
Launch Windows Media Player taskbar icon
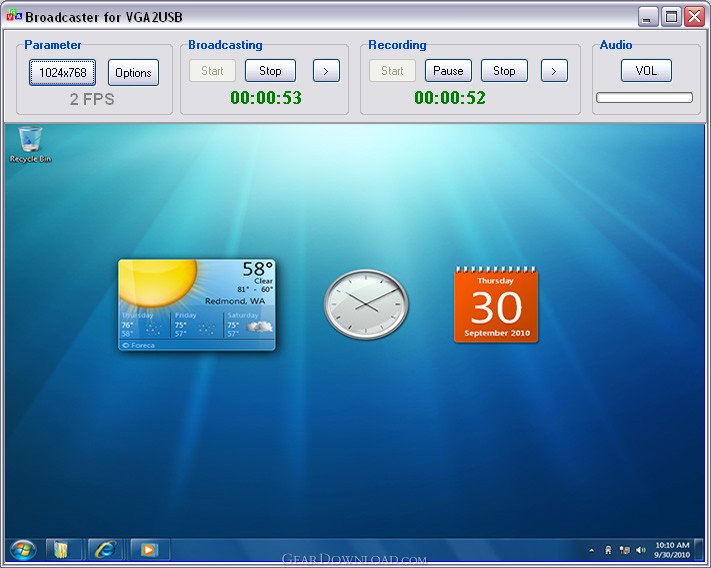click(148, 550)
